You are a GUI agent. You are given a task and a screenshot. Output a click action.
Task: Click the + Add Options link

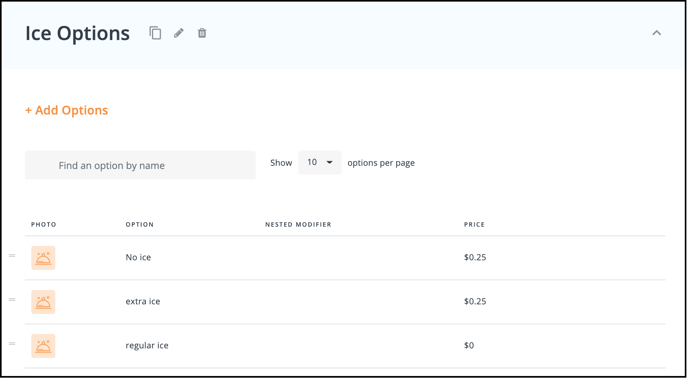(66, 110)
